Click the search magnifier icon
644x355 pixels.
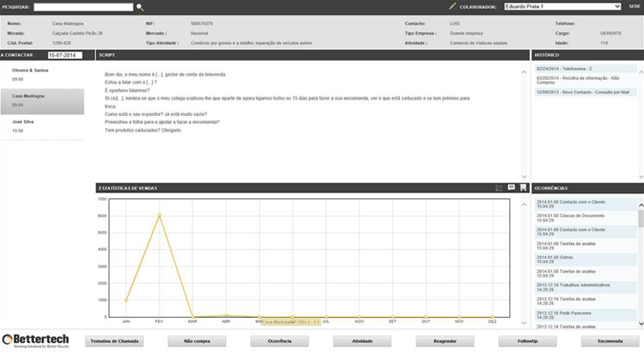tap(140, 6)
